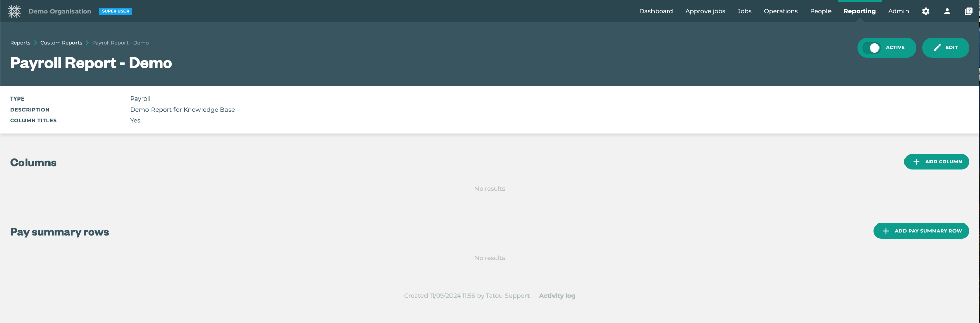Open the Activity log link
Screen dimensions: 980x323
point(557,296)
